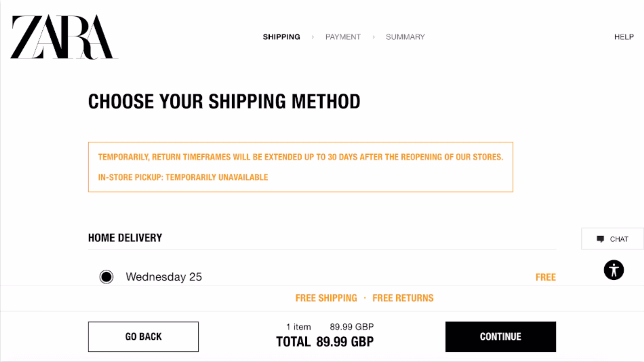This screenshot has height=362, width=644.
Task: Open the HELP link
Action: coord(624,37)
